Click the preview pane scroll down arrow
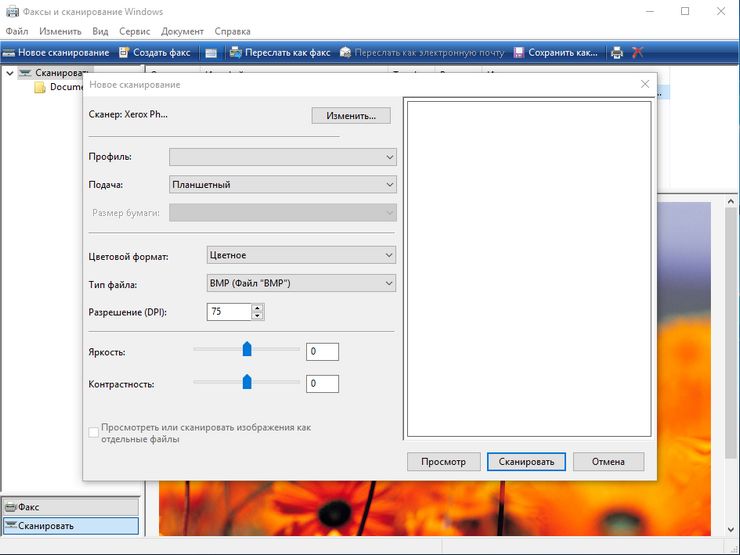The image size is (740, 555). 731,530
